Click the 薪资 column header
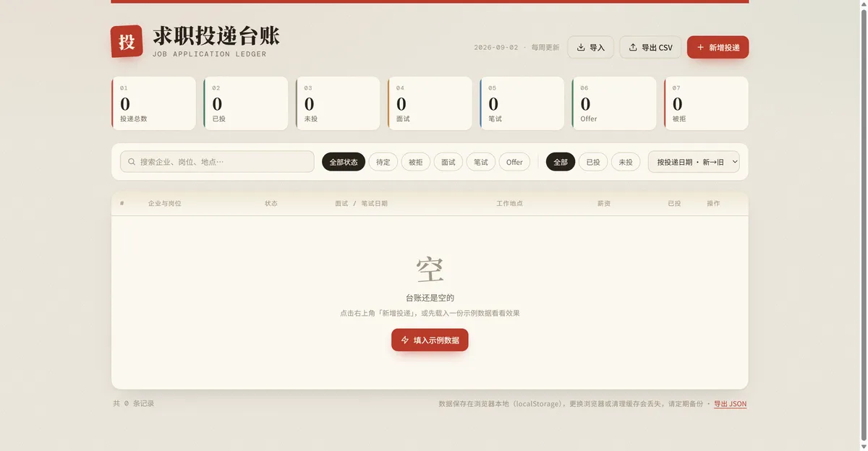The image size is (868, 451). tap(604, 204)
